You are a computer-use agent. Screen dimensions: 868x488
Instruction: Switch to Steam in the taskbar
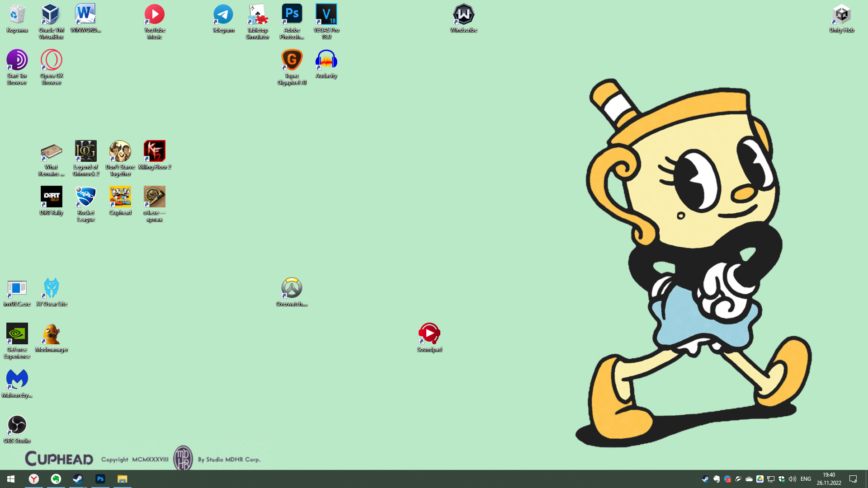click(x=78, y=479)
